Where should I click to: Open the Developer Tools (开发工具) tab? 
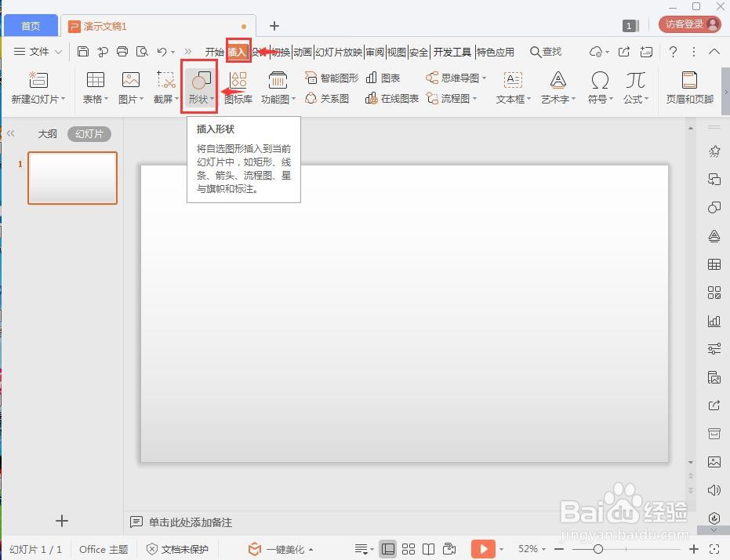[452, 52]
